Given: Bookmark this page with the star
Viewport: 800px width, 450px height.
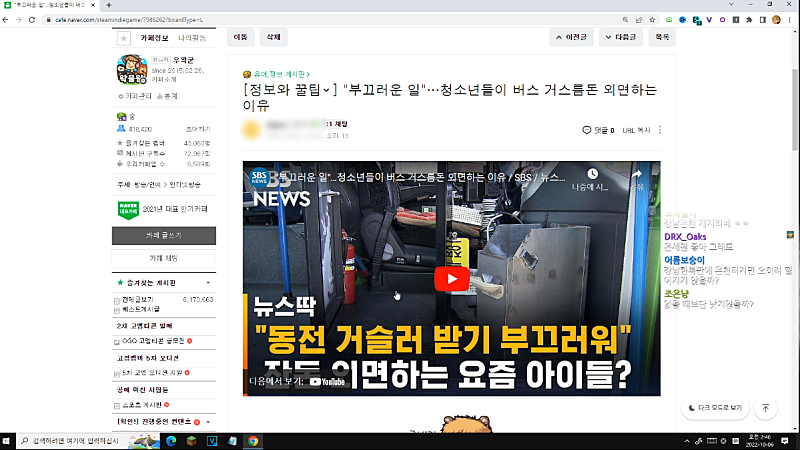Looking at the screenshot, I should tap(652, 20).
